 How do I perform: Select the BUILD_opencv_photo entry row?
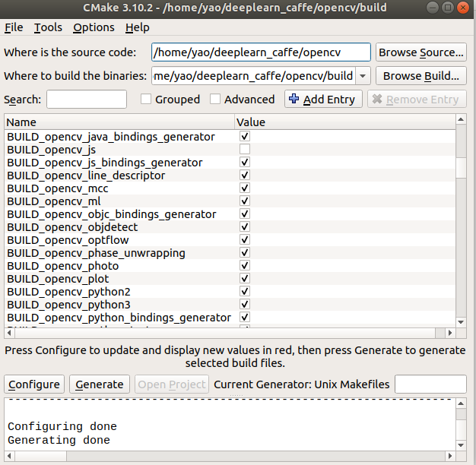[63, 266]
